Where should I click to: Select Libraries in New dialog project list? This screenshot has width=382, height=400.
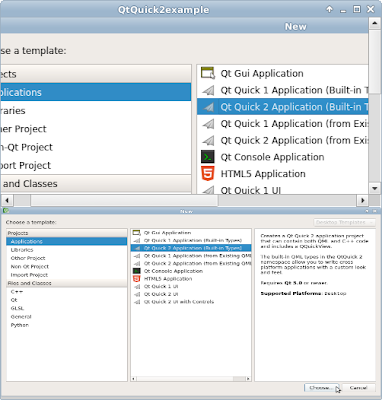click(67, 250)
